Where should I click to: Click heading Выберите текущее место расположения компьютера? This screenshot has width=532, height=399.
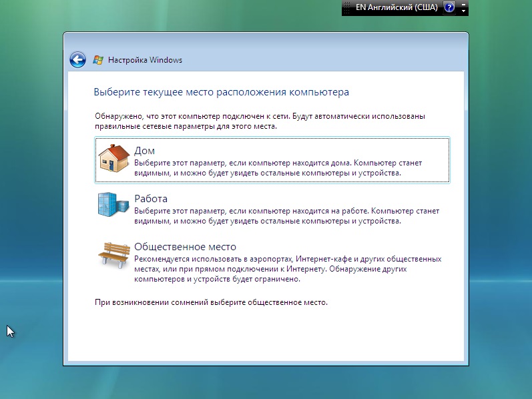click(x=221, y=92)
